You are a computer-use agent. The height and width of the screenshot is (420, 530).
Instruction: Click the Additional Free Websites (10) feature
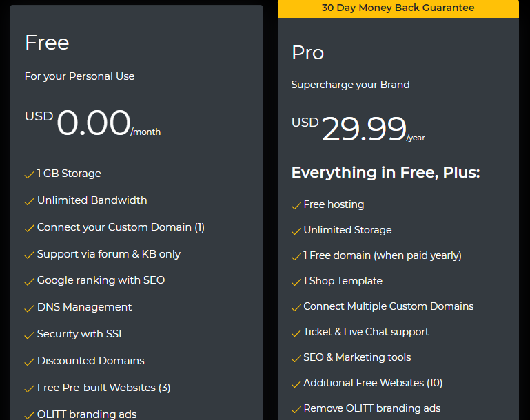pyautogui.click(x=373, y=383)
